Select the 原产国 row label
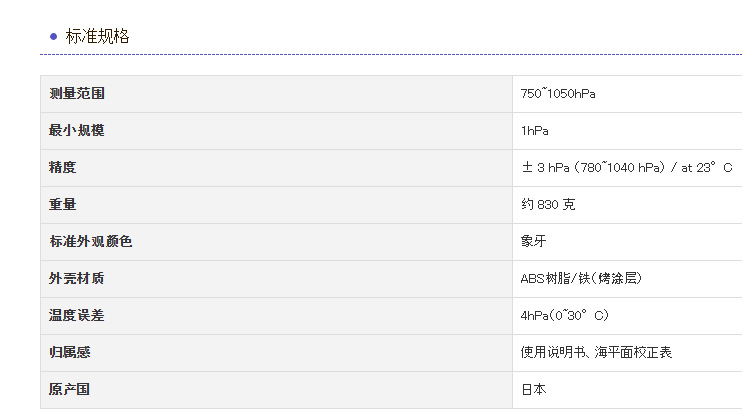 (70, 390)
